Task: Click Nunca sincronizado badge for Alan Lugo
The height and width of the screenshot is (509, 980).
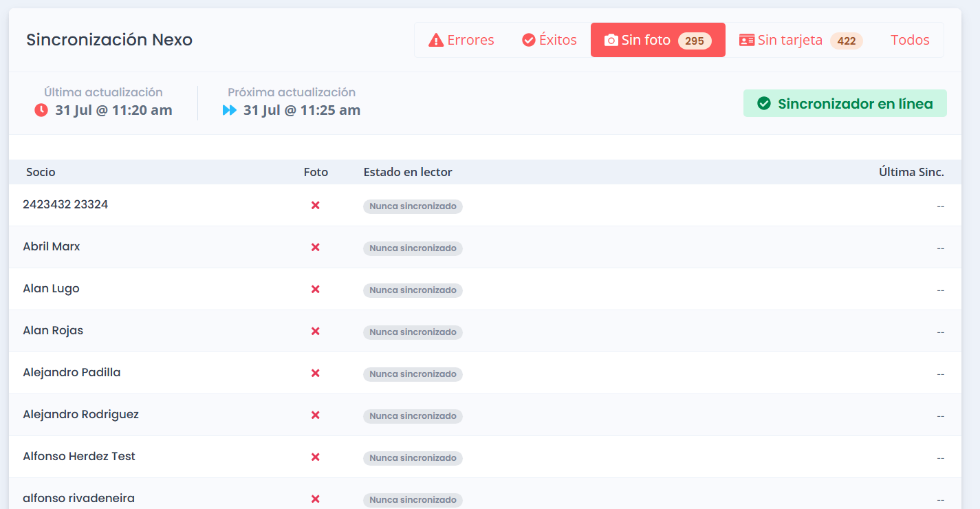Action: coord(413,290)
